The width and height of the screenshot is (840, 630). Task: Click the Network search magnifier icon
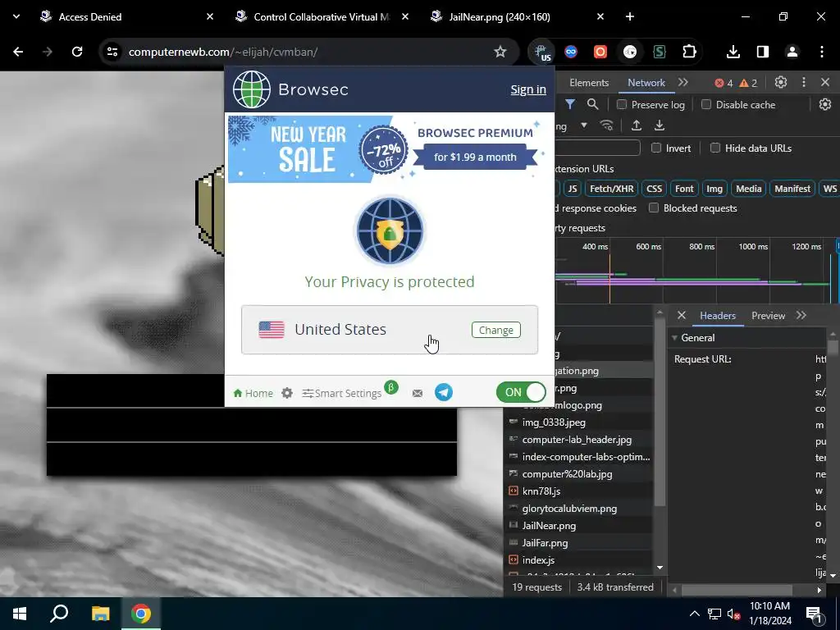coord(592,104)
